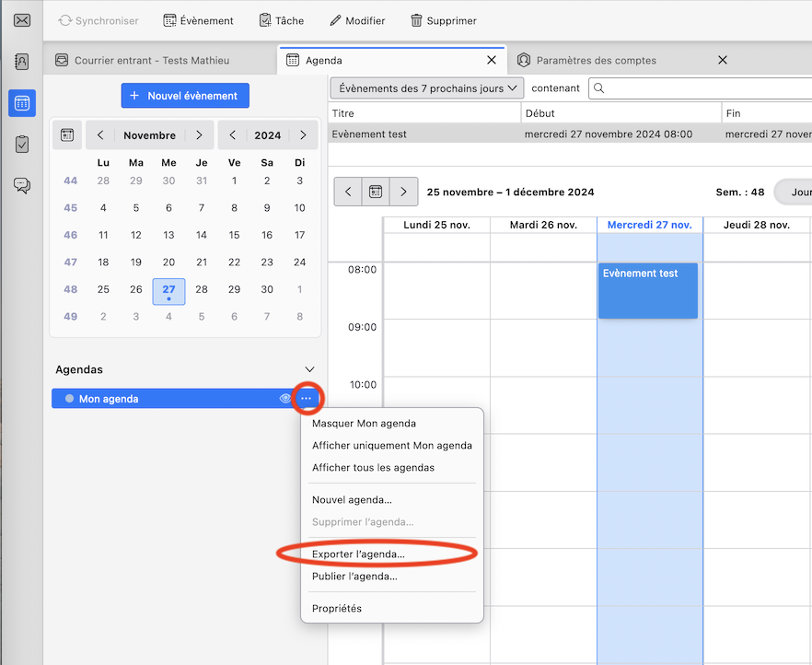This screenshot has height=665, width=812.
Task: Open the Chat sidebar icon
Action: pos(22,185)
